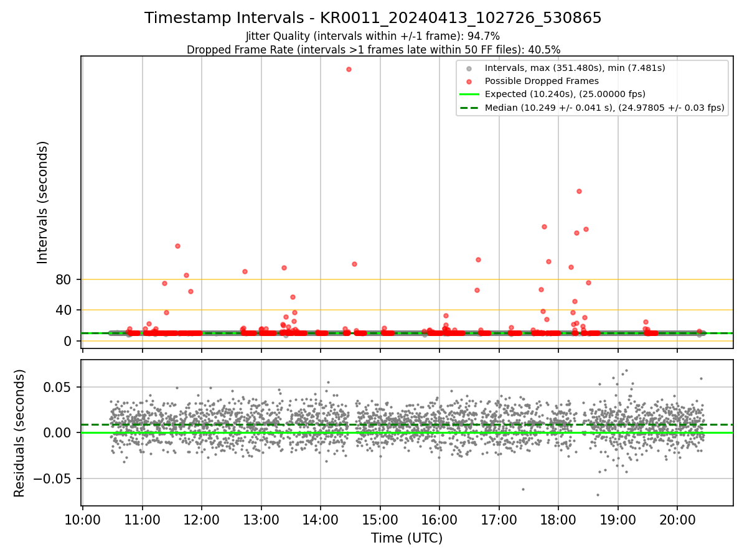Click the '10:00' time tick label
Image resolution: width=747 pixels, height=560 pixels.
83,519
